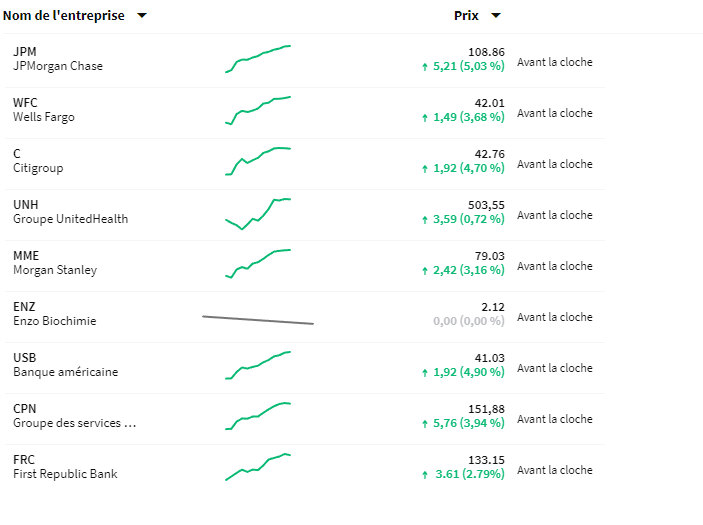703x525 pixels.
Task: Open the Wells Fargo company link
Action: tap(44, 117)
